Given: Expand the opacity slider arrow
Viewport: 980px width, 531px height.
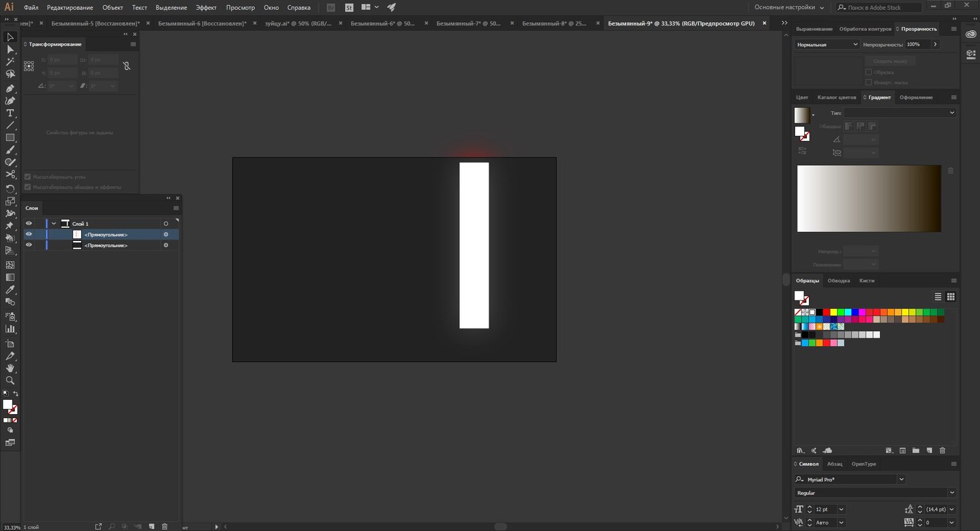Looking at the screenshot, I should click(936, 44).
